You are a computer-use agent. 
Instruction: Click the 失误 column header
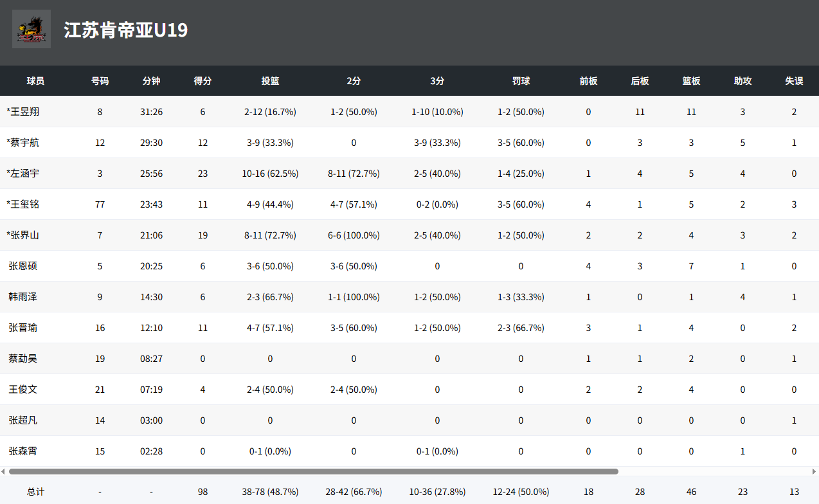pos(794,81)
